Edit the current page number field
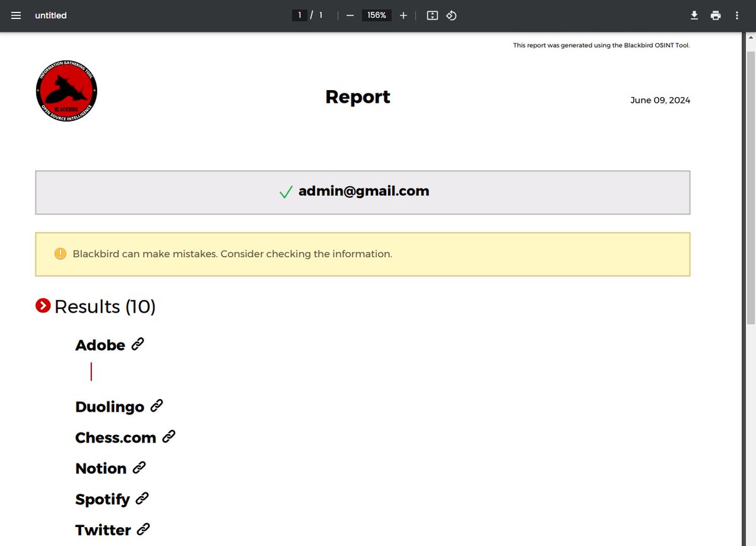This screenshot has height=546, width=756. coord(299,15)
